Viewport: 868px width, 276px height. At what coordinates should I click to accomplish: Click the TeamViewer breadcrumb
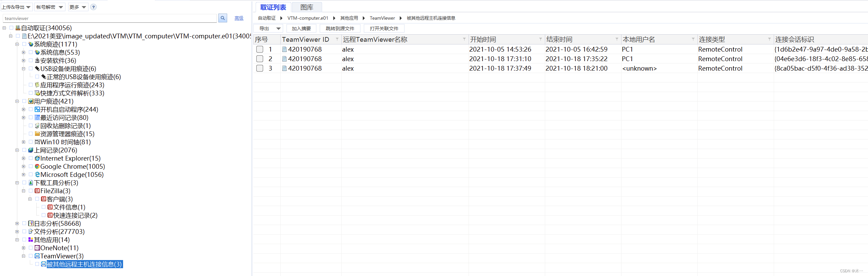pos(382,18)
